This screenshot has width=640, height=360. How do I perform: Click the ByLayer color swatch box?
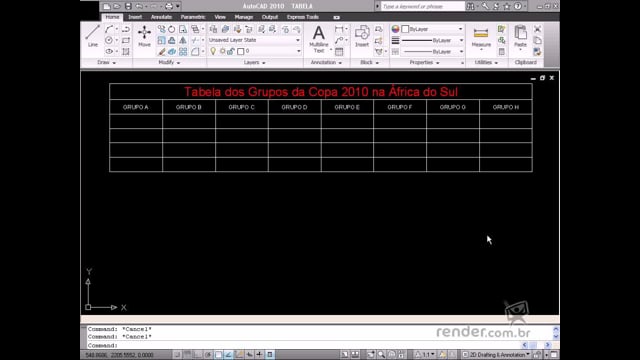405,29
